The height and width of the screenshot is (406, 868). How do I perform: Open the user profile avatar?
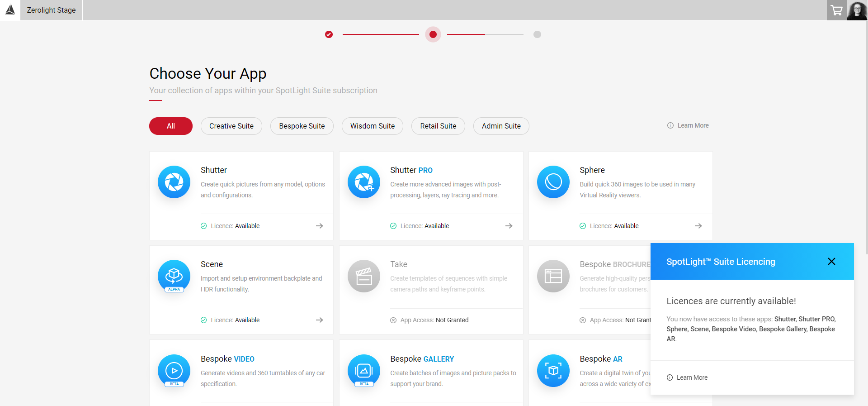(x=857, y=10)
